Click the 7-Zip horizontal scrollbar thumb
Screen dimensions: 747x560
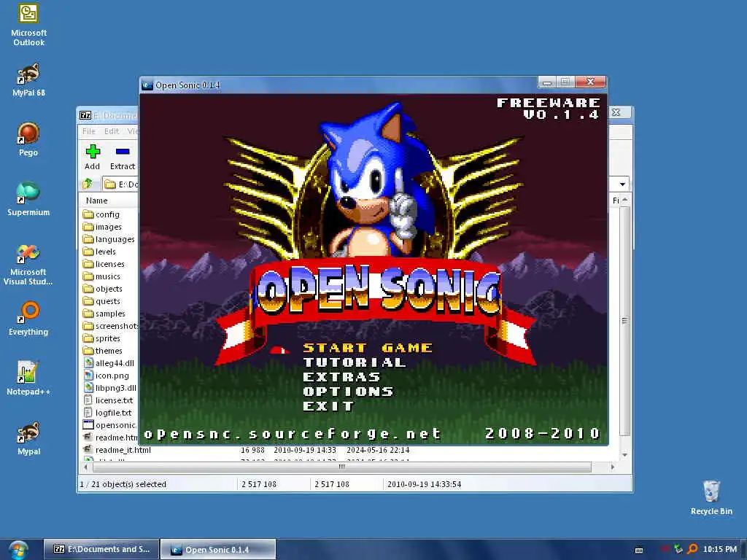pyautogui.click(x=342, y=467)
